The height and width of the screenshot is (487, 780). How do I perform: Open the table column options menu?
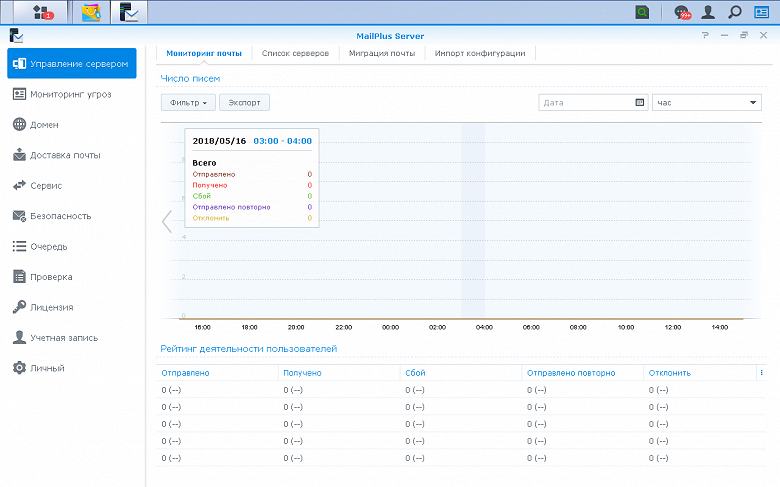coord(762,373)
